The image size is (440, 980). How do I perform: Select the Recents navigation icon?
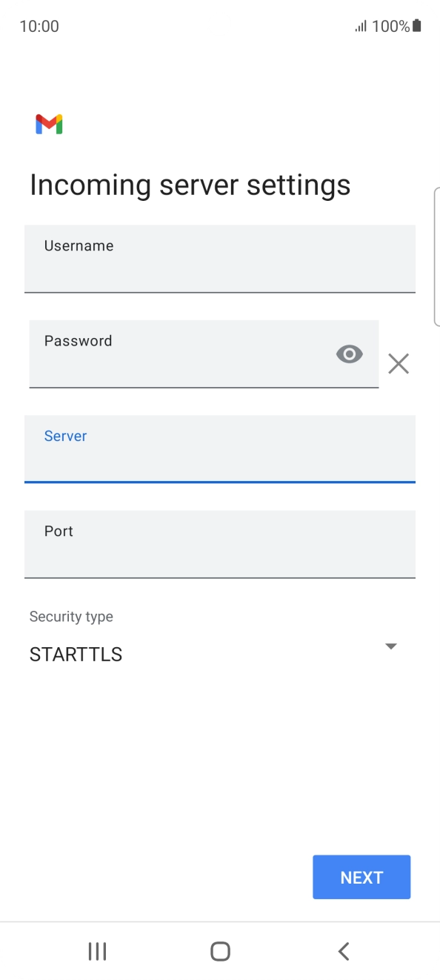coord(97,951)
